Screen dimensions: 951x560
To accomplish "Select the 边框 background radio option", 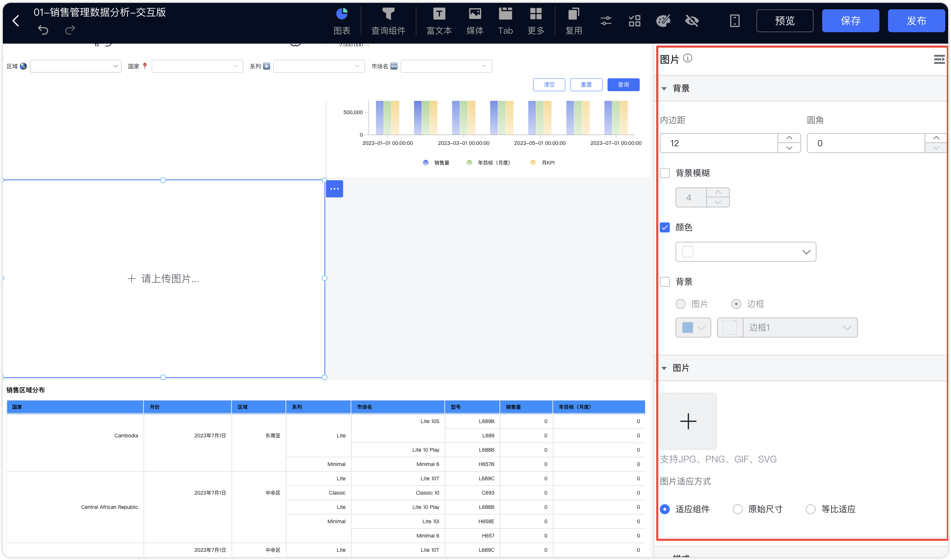I will click(736, 304).
